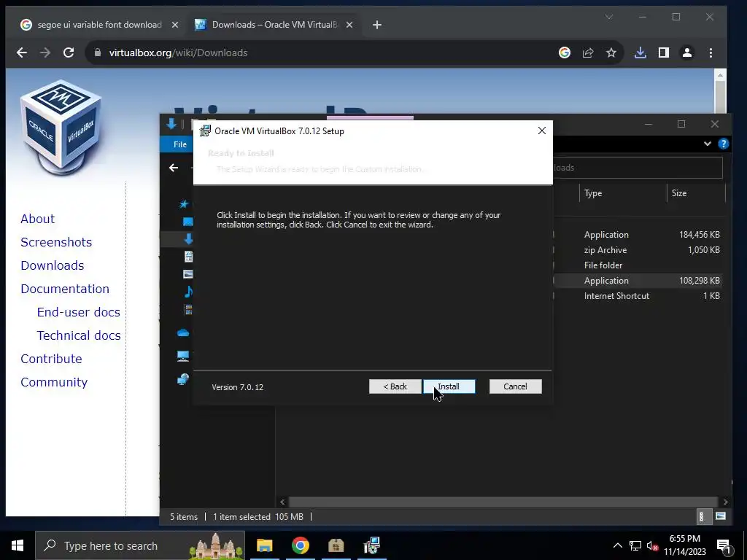Open File Explorer from taskbar
The image size is (747, 560).
click(x=264, y=545)
